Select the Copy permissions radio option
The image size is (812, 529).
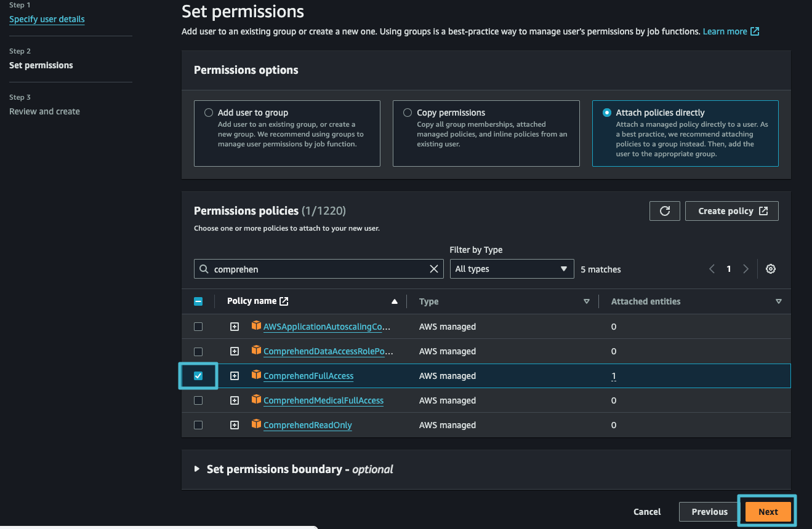(x=408, y=113)
